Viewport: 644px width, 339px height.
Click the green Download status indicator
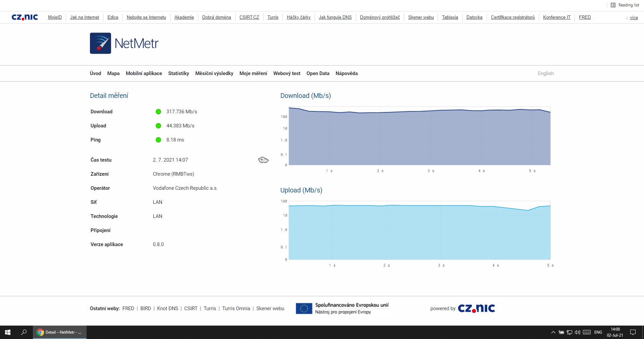(158, 112)
